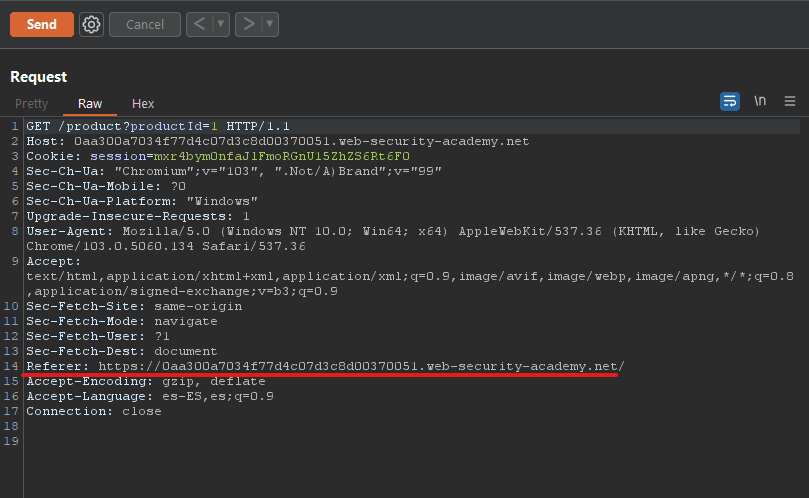Click the session cookie value

pyautogui.click(x=282, y=157)
